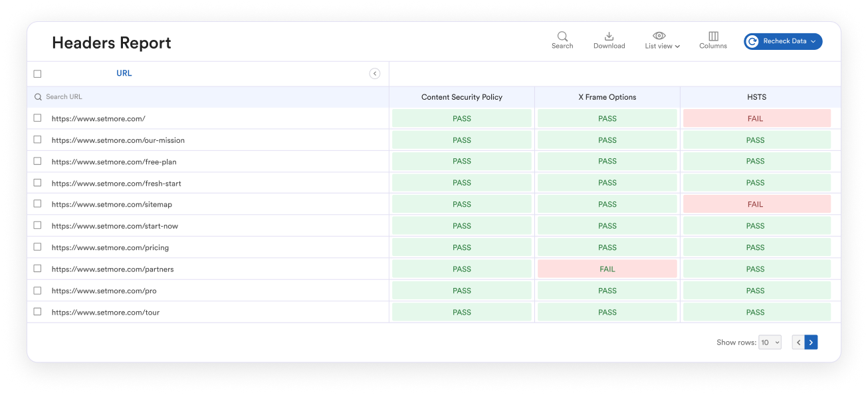Select all rows using the header checkbox
The height and width of the screenshot is (395, 868).
(x=38, y=73)
